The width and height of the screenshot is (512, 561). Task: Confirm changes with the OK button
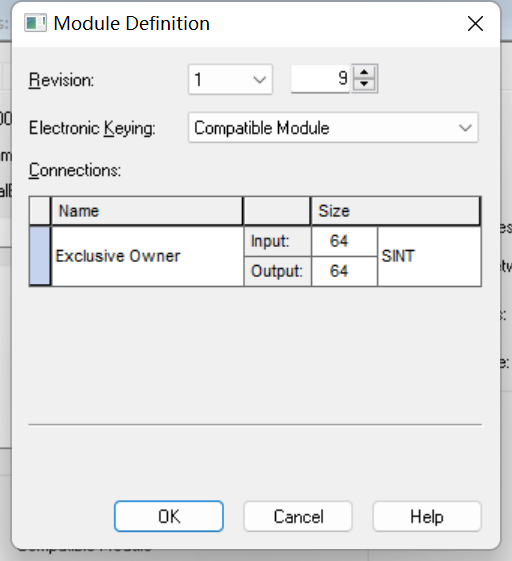pyautogui.click(x=169, y=516)
